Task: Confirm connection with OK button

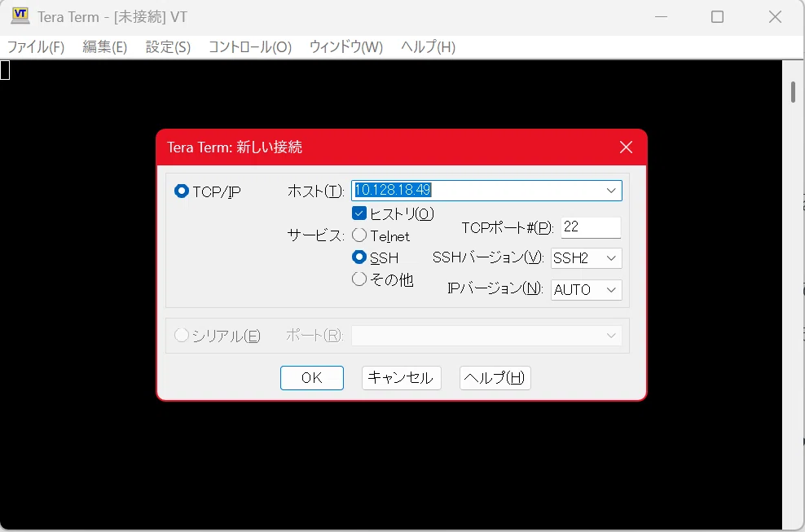Action: (311, 378)
